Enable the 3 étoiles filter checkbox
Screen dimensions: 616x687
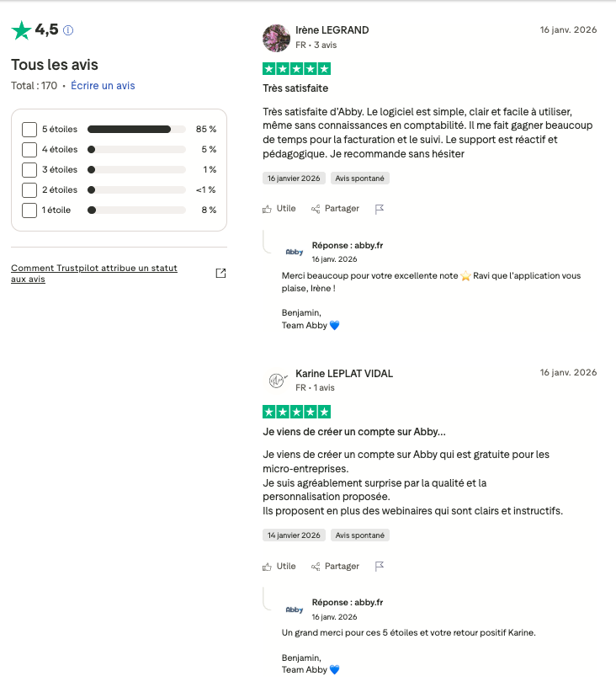tap(29, 169)
